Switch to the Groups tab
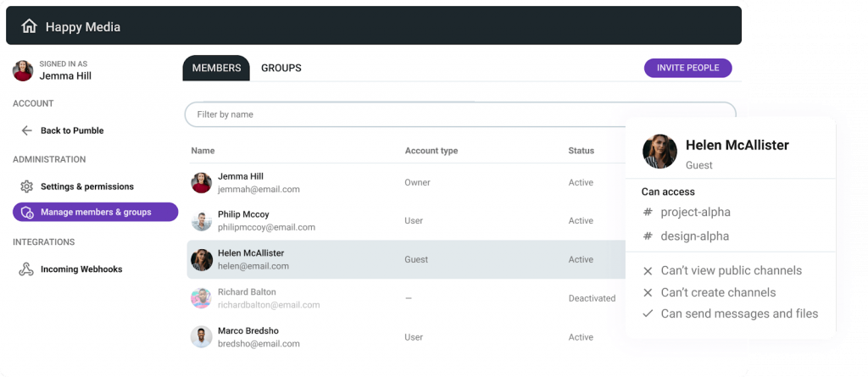 (281, 68)
